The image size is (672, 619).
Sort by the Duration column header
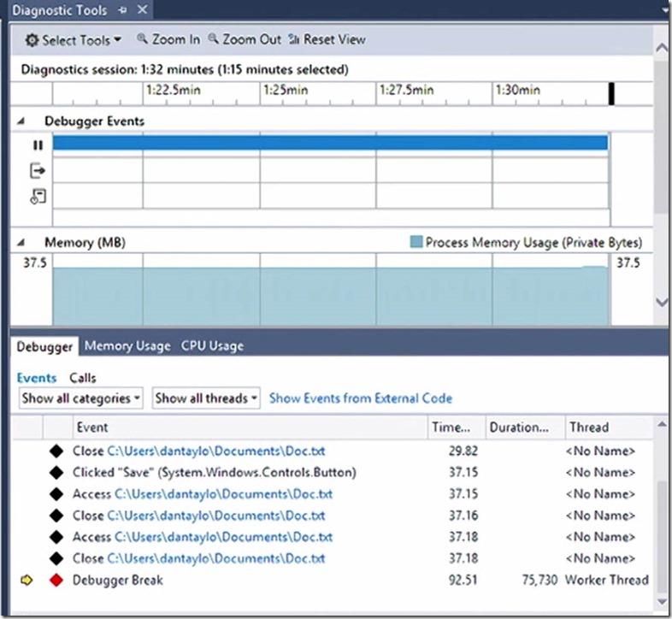(525, 427)
